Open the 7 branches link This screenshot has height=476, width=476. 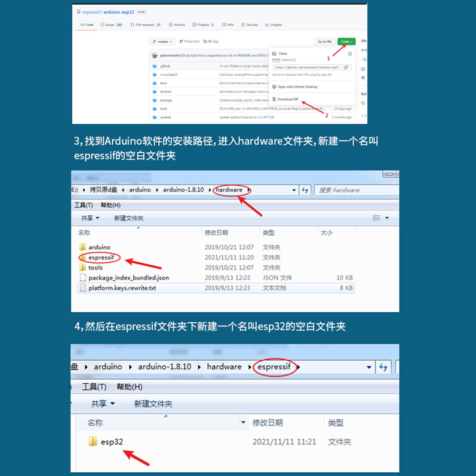pyautogui.click(x=190, y=41)
